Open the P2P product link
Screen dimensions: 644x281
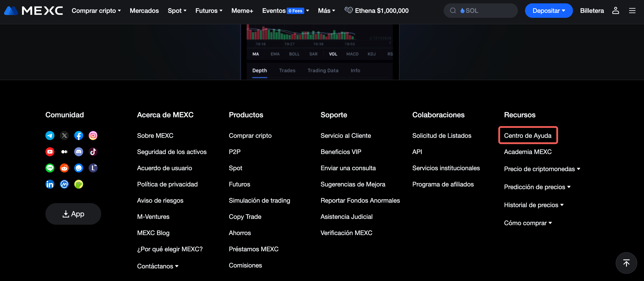click(235, 152)
